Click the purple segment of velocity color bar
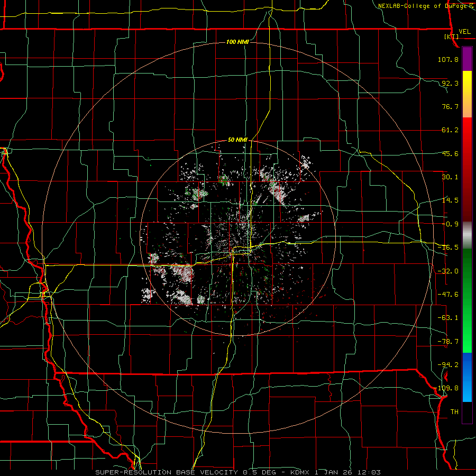The height and width of the screenshot is (476, 476). point(467,59)
